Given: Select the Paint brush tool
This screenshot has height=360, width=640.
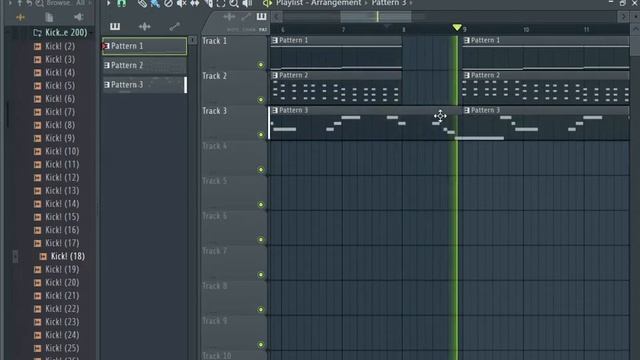Looking at the screenshot, I should (155, 3).
